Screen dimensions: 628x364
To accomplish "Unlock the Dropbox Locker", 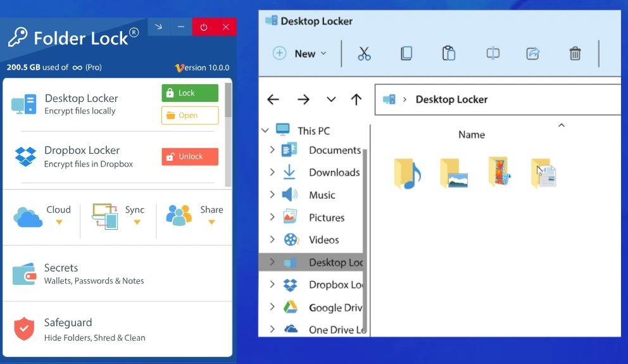I will pos(190,156).
